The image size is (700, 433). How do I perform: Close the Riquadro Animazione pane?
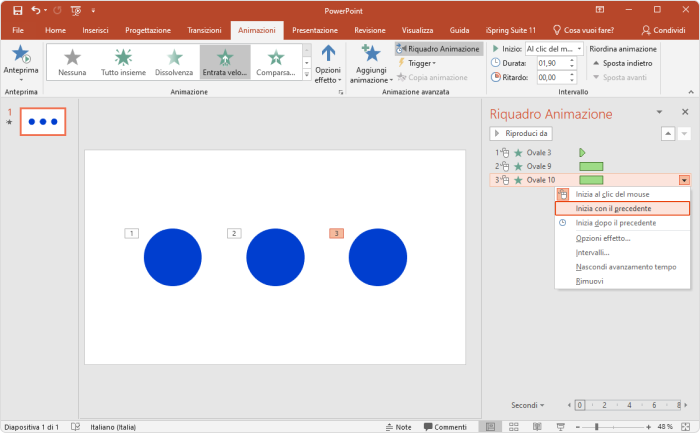[685, 112]
